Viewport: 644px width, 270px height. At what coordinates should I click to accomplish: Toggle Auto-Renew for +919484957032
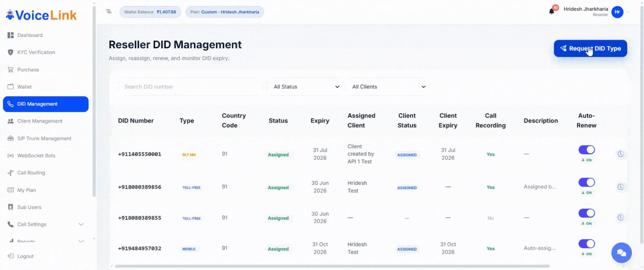[587, 244]
